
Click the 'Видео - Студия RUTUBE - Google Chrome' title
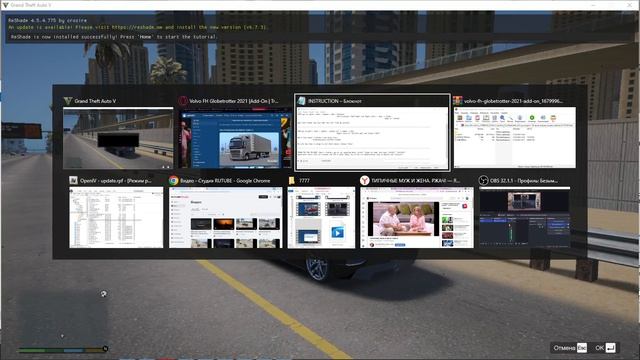(x=225, y=181)
